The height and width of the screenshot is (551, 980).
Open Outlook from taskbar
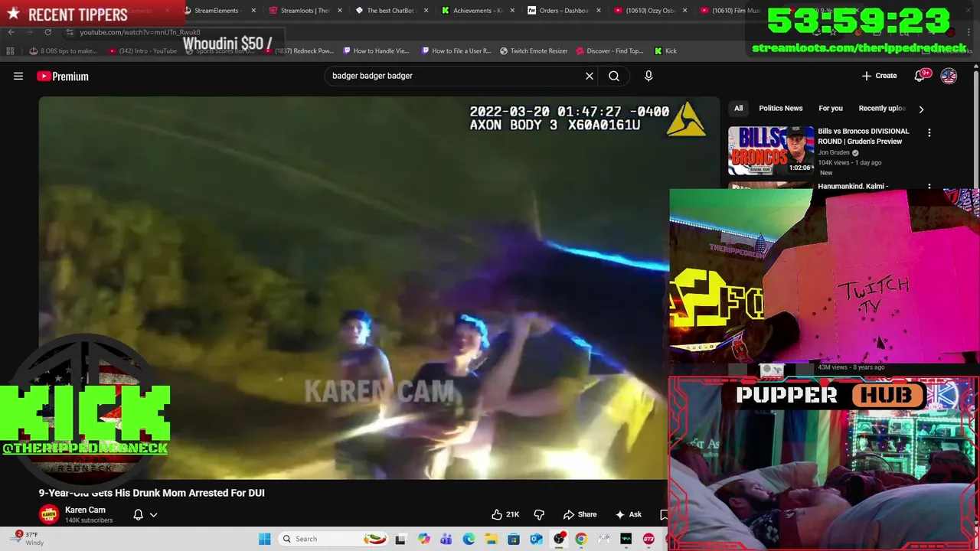click(536, 539)
